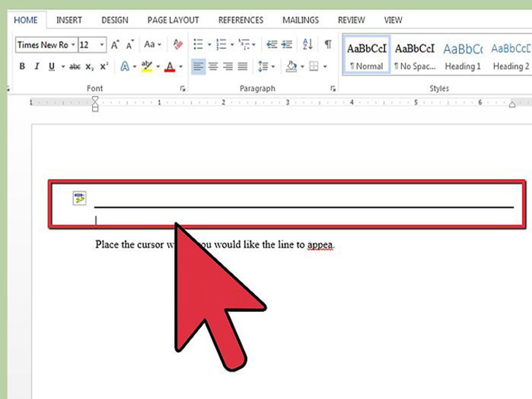Open the INSERT tab
The height and width of the screenshot is (399, 532).
click(x=69, y=20)
